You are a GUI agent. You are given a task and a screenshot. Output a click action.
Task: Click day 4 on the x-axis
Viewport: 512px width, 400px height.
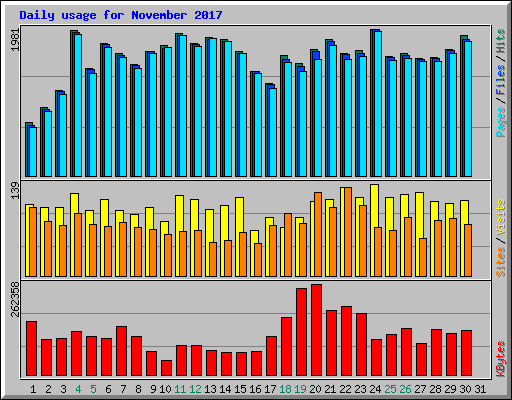click(78, 389)
